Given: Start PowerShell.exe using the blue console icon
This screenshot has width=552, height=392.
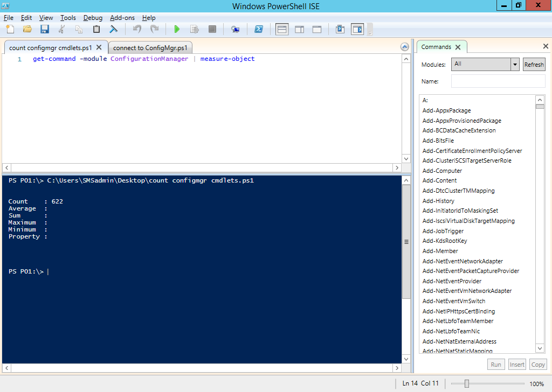Looking at the screenshot, I should point(259,29).
